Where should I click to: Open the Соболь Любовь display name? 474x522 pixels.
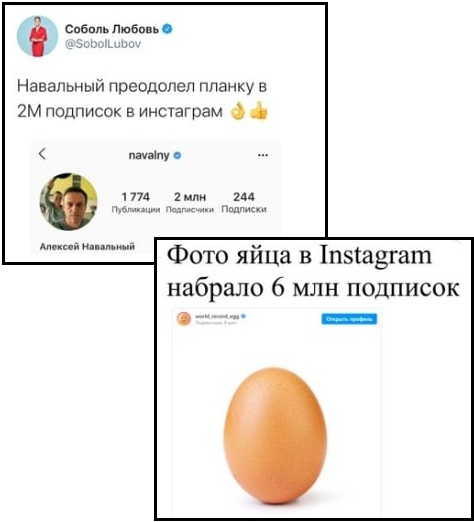point(112,29)
